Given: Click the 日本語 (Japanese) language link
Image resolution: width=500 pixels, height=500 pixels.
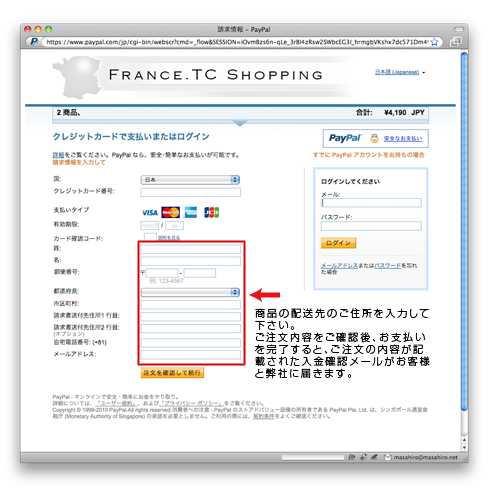Looking at the screenshot, I should pos(397,72).
